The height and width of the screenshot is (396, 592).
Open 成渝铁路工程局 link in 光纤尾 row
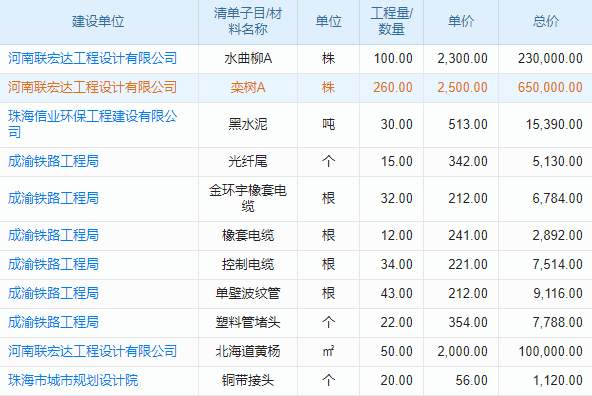pos(53,161)
